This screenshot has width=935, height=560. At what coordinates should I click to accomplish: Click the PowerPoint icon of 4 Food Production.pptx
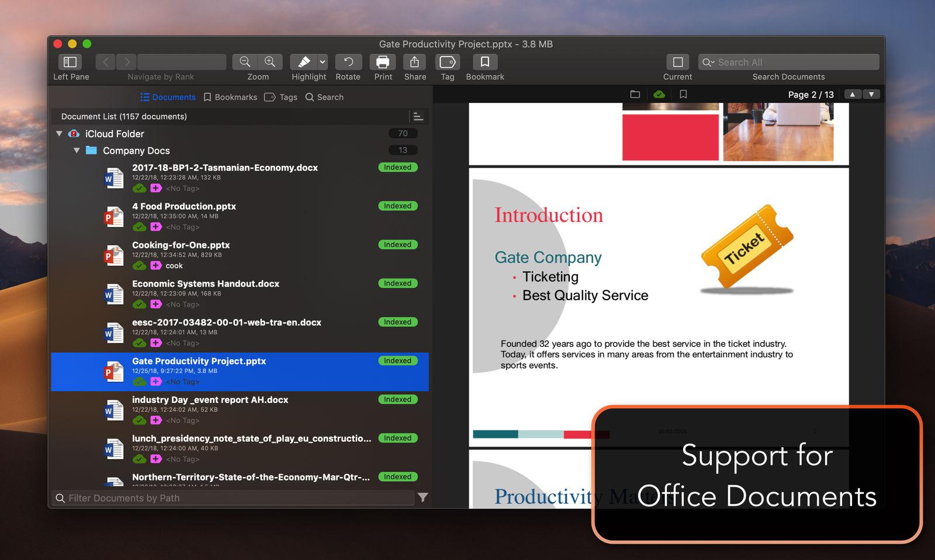point(113,217)
